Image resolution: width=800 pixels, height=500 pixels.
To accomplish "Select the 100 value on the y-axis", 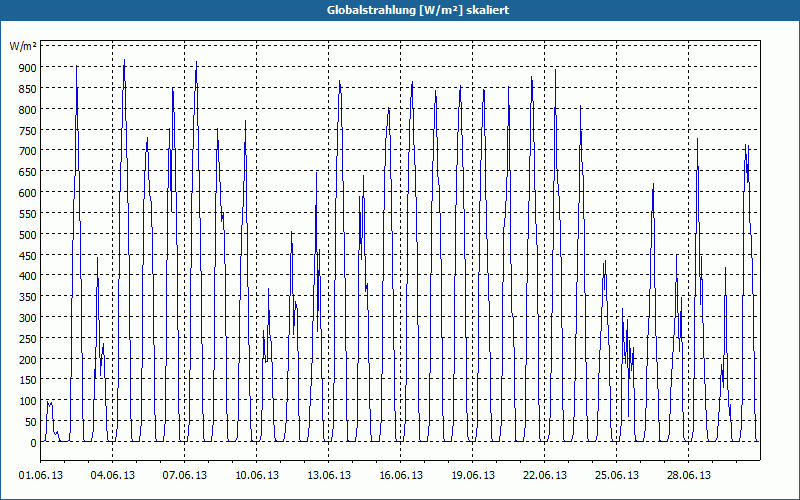I will tap(28, 401).
